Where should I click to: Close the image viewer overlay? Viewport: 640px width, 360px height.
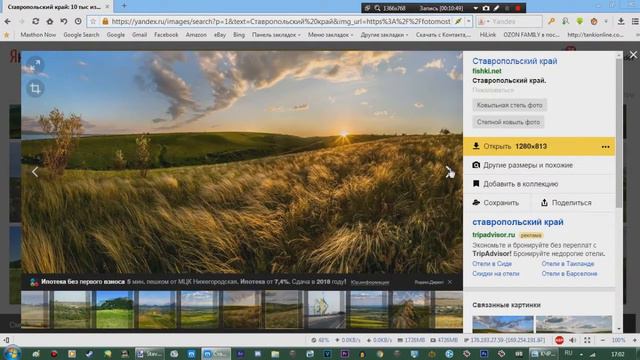point(633,55)
